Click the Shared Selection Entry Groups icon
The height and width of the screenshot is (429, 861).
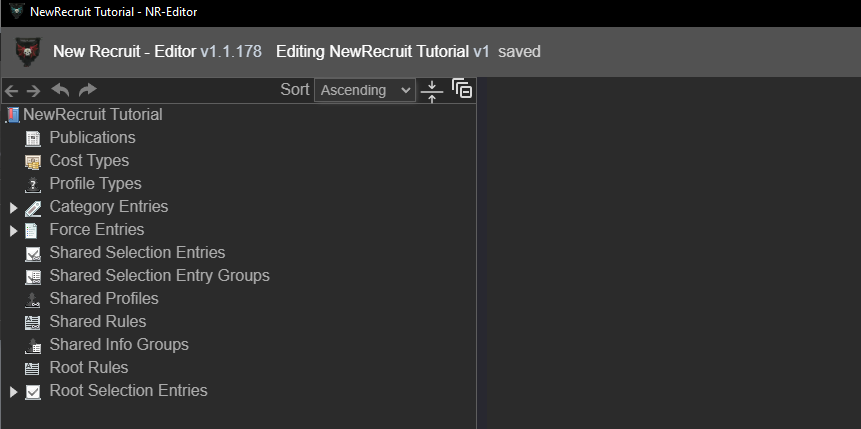click(33, 277)
